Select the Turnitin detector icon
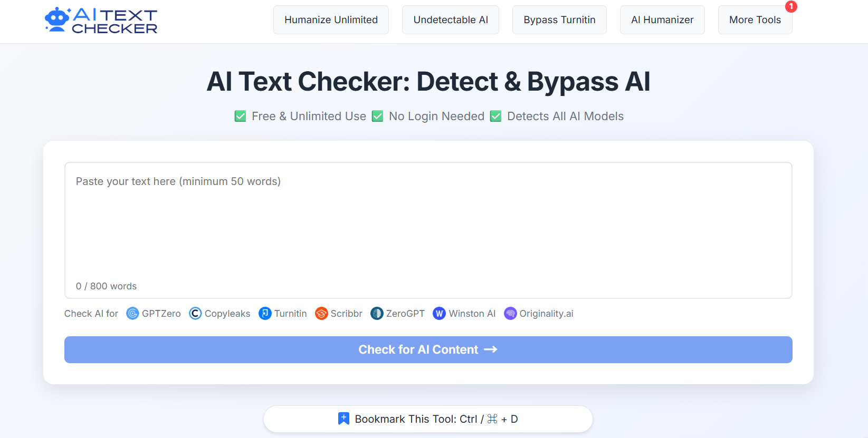The image size is (868, 438). (x=265, y=314)
